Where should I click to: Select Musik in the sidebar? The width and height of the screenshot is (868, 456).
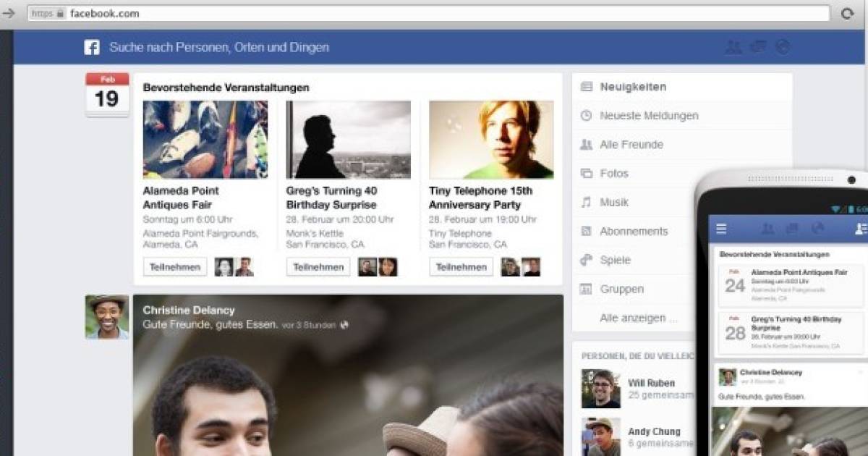[614, 202]
